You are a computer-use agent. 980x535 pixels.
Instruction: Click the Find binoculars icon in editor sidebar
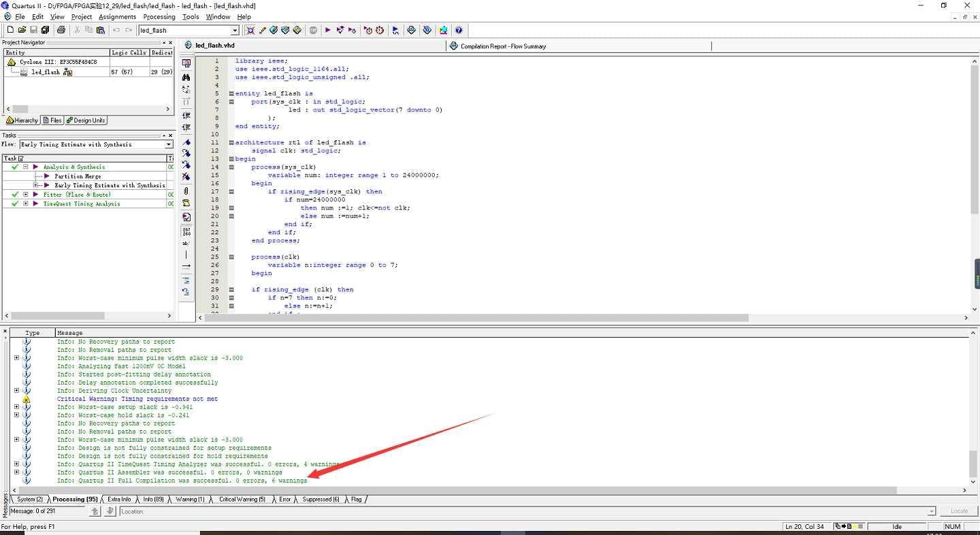(x=186, y=78)
